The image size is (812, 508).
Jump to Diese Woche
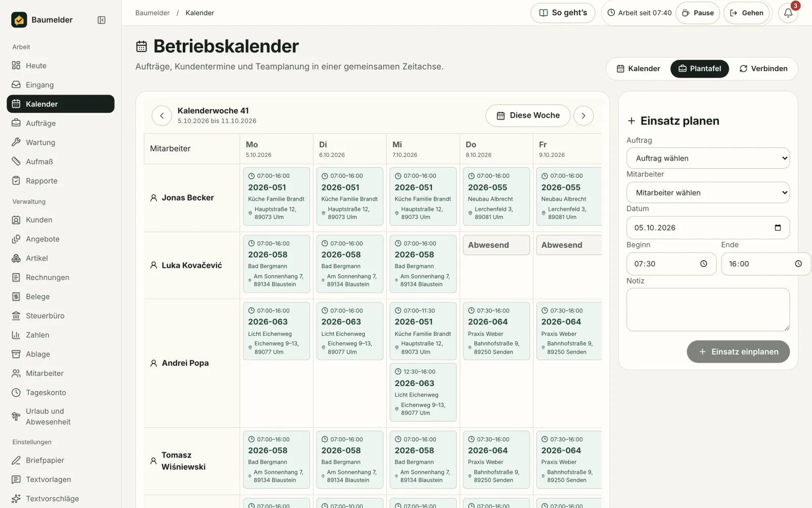(528, 116)
